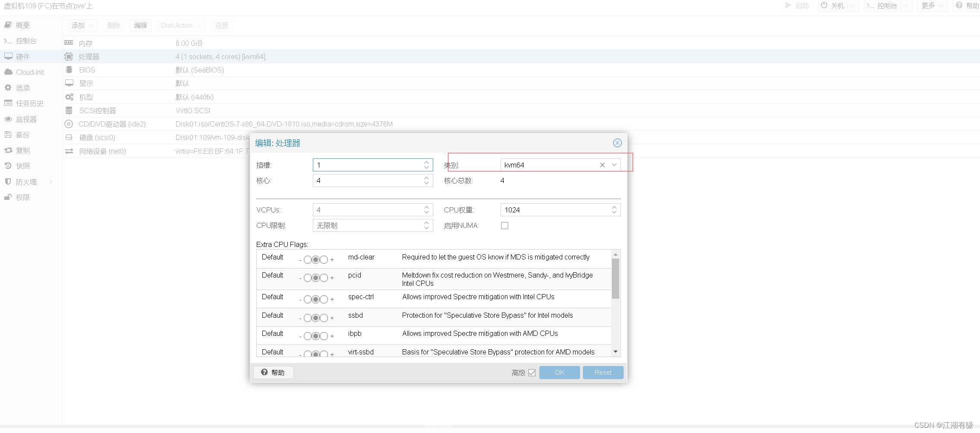Select the CD/DVD驱动器 (ide2) row
This screenshot has width=980, height=433.
click(x=521, y=124)
